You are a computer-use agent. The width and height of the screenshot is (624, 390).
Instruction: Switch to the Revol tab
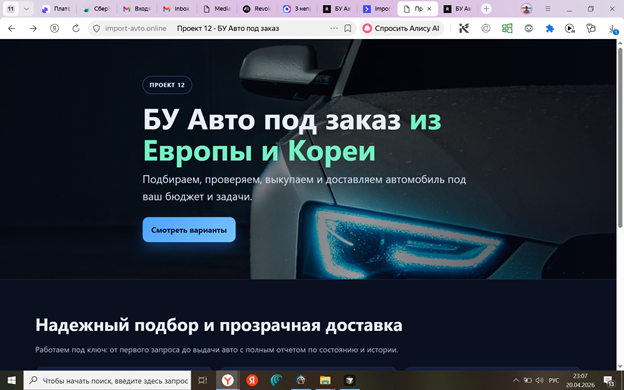tap(257, 9)
